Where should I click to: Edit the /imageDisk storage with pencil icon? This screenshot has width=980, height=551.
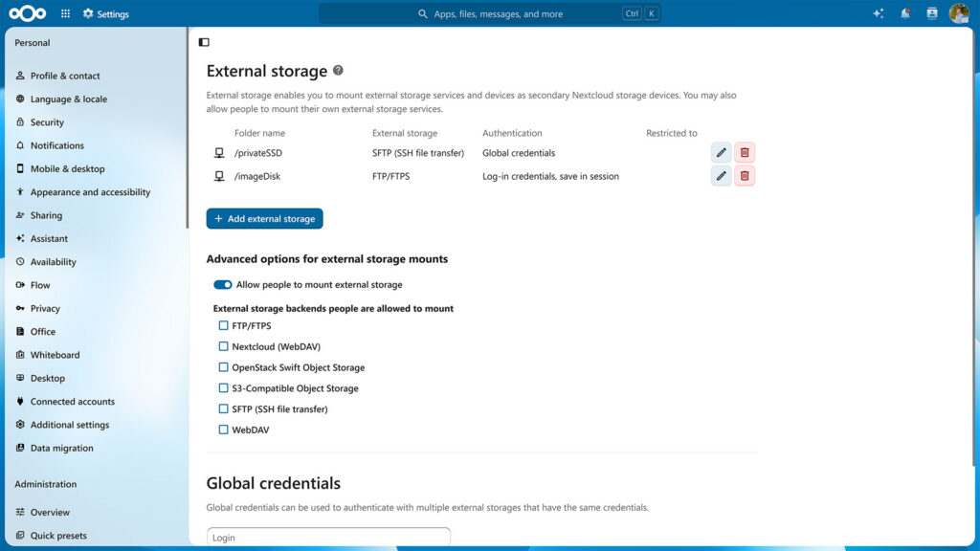(721, 176)
